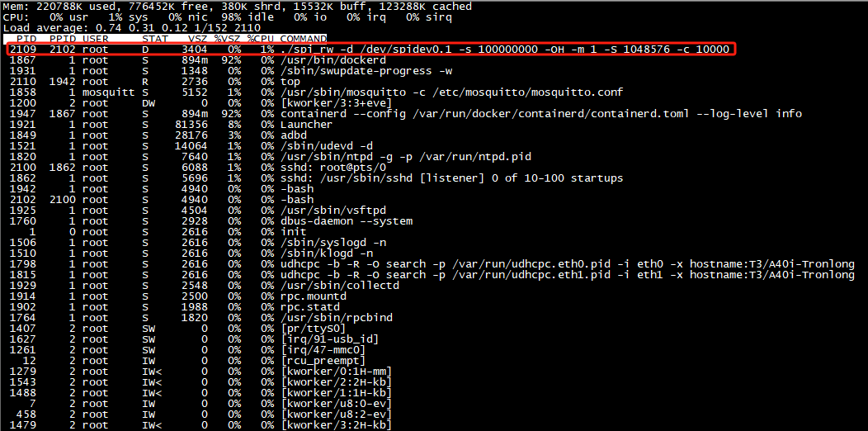
Task: Click the STAT column header
Action: click(155, 39)
